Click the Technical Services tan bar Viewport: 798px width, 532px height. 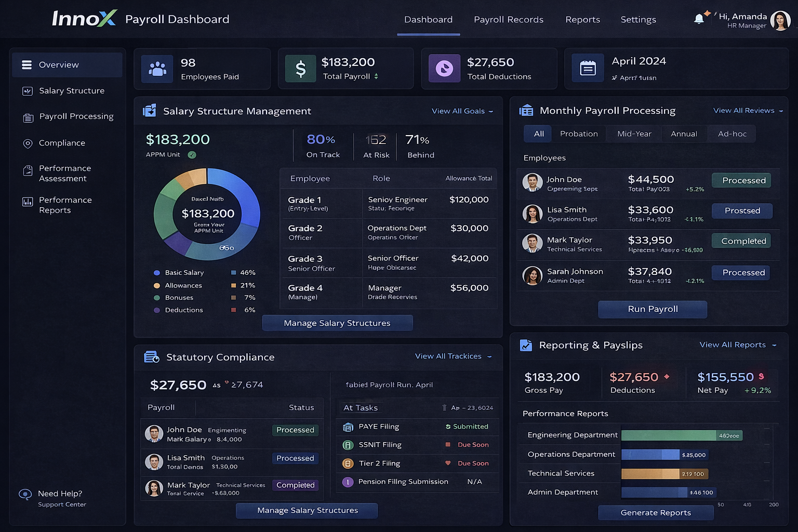tap(665, 474)
